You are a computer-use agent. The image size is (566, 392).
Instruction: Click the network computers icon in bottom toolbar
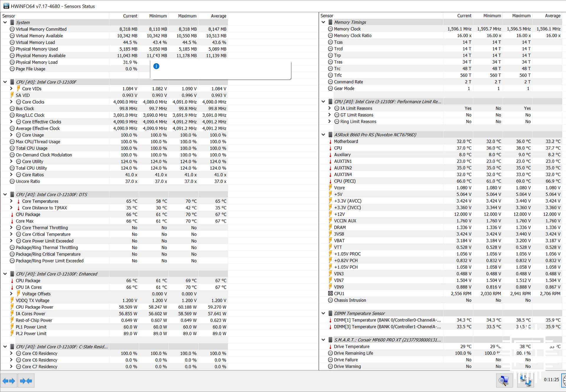(525, 381)
